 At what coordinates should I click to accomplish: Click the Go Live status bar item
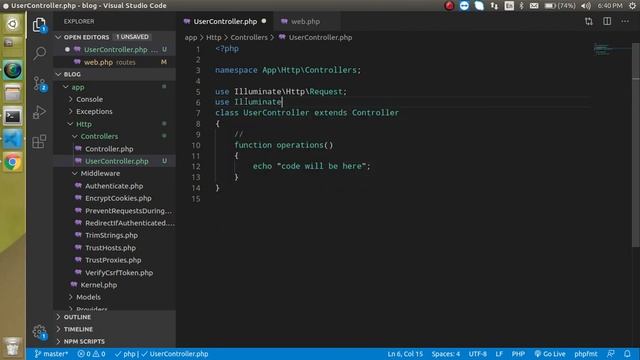click(x=550, y=354)
